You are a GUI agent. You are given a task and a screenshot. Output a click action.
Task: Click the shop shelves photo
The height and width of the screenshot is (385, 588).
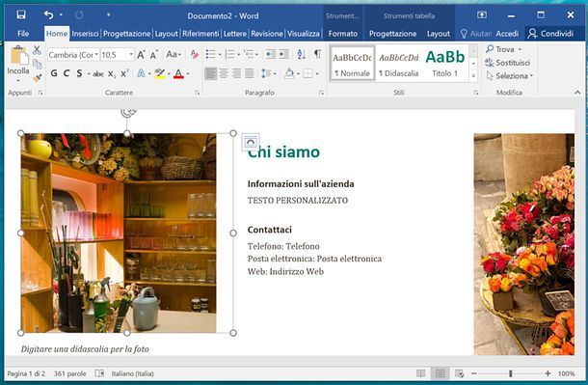(x=119, y=233)
